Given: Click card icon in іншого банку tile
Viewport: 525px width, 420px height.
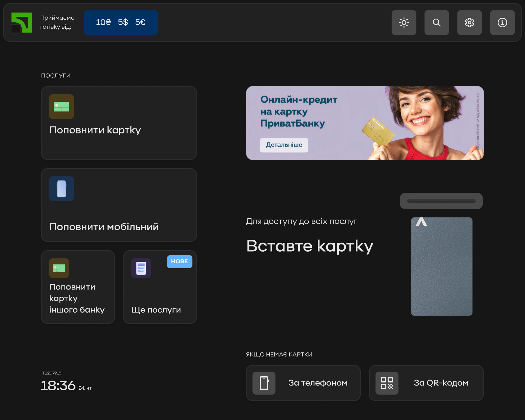Looking at the screenshot, I should coord(59,268).
